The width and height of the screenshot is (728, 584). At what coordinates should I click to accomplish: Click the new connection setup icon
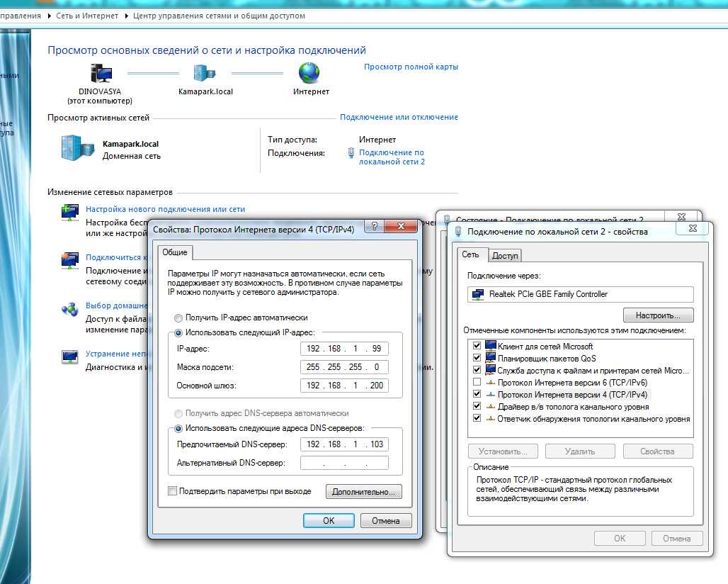coord(69,213)
